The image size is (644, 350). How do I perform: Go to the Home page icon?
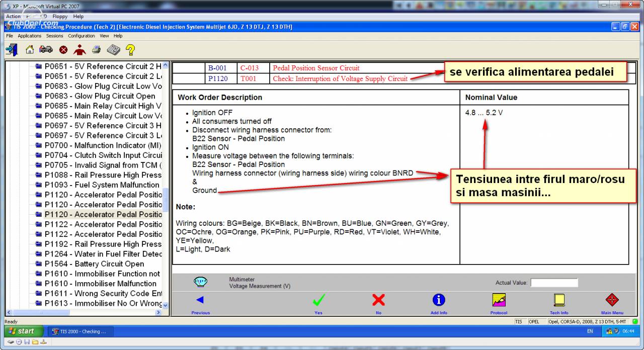pos(30,50)
